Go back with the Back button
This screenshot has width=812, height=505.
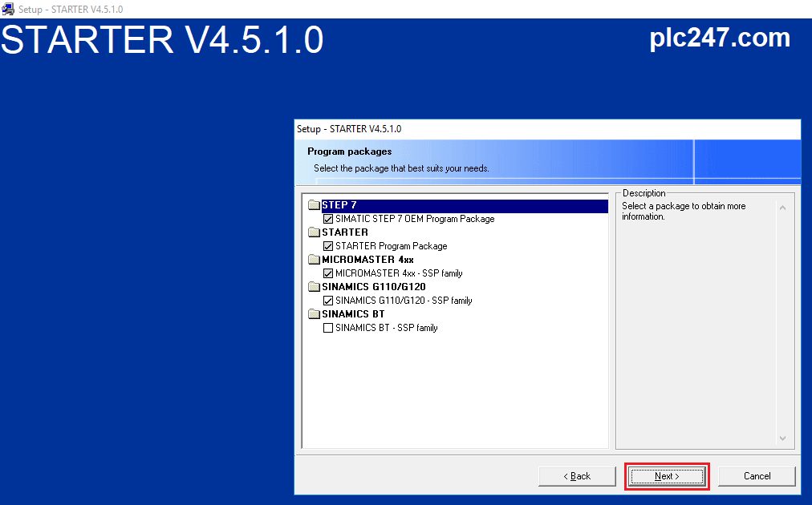tap(577, 476)
